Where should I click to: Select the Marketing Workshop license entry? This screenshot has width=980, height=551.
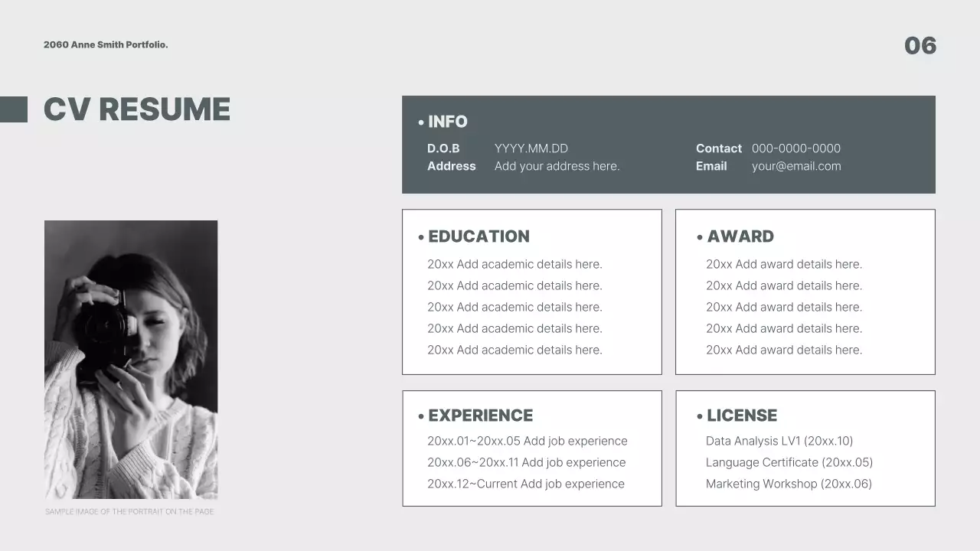789,484
